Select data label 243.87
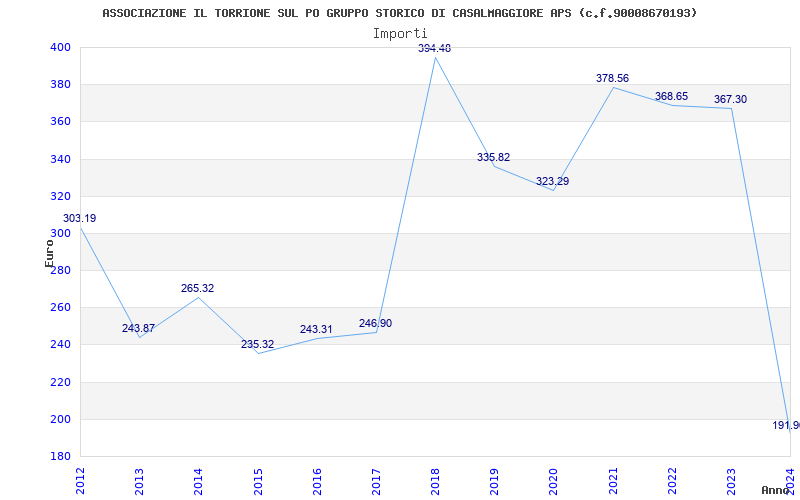Screen dimensions: 800x500 (138, 329)
